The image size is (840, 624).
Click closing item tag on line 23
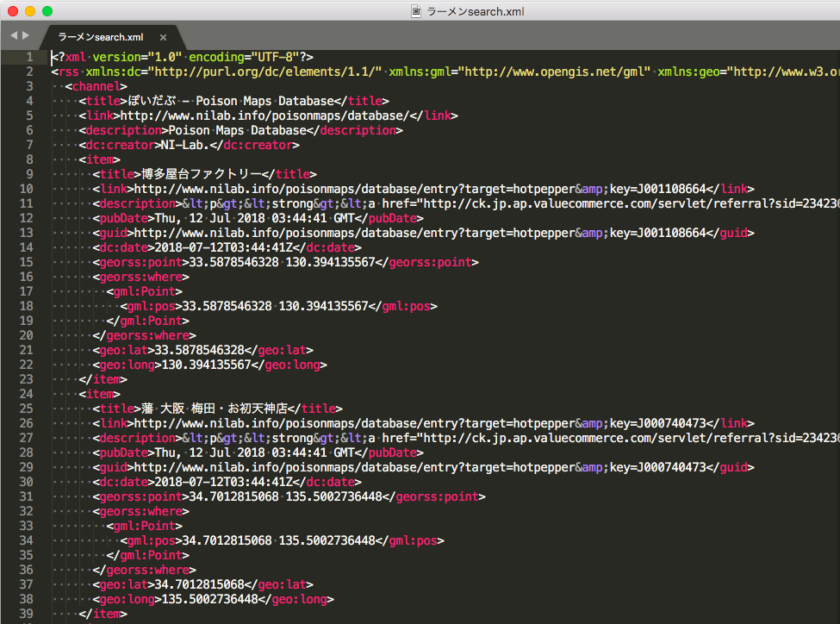(x=103, y=379)
